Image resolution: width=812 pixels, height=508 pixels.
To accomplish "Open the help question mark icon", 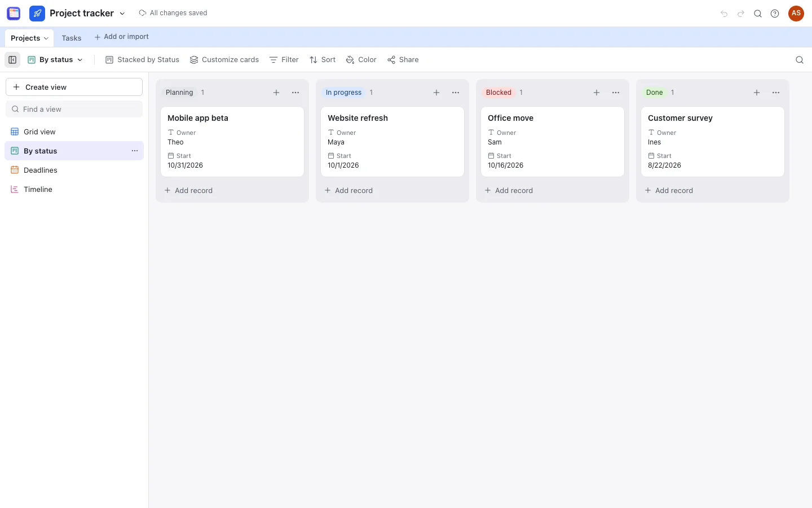I will 775,14.
